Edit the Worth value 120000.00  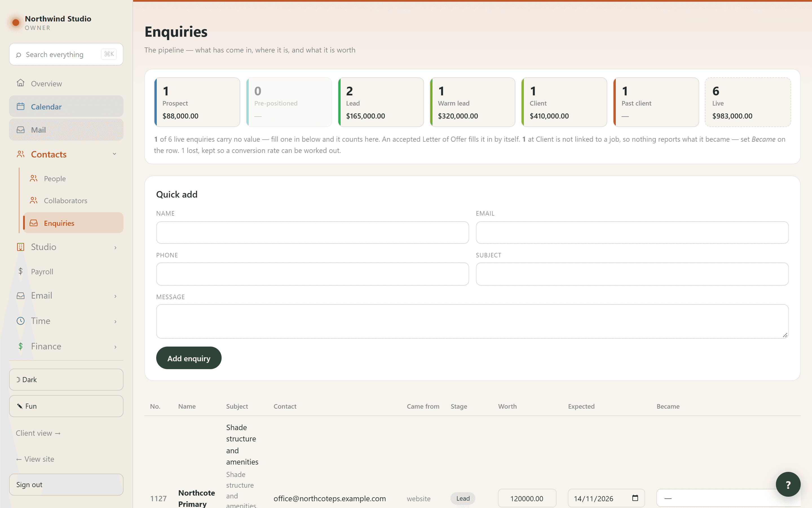click(x=527, y=498)
